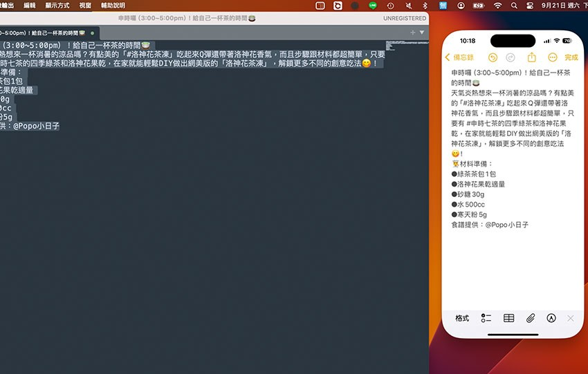Open Spotlight search magnifier icon
This screenshot has width=588, height=374.
coord(514,6)
